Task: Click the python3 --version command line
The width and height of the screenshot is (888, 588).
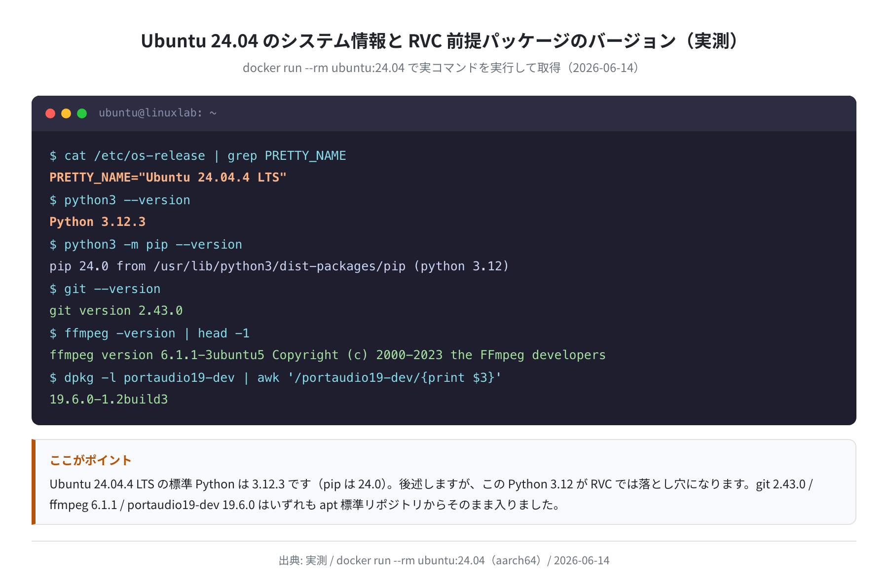Action: point(120,200)
